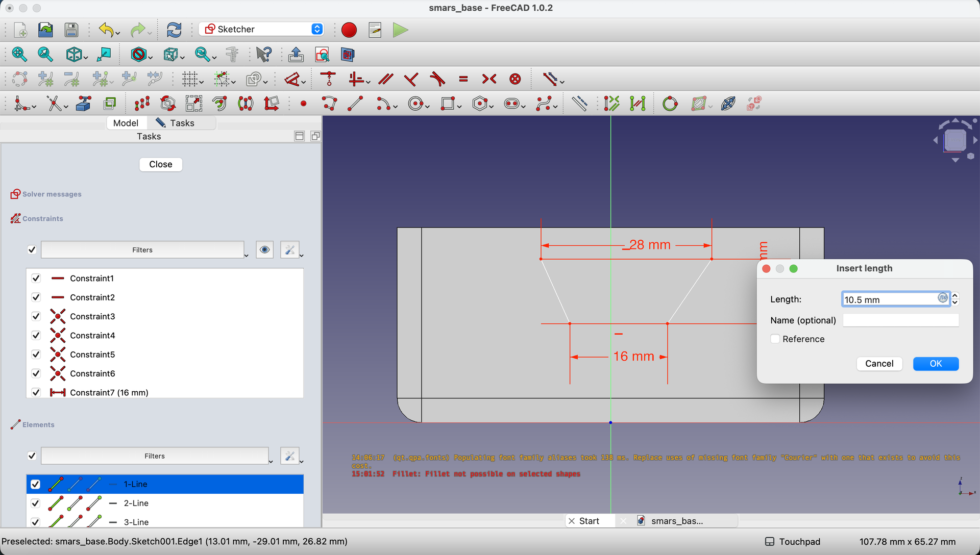The width and height of the screenshot is (980, 555).
Task: Open undo history dropdown arrow
Action: [x=118, y=34]
